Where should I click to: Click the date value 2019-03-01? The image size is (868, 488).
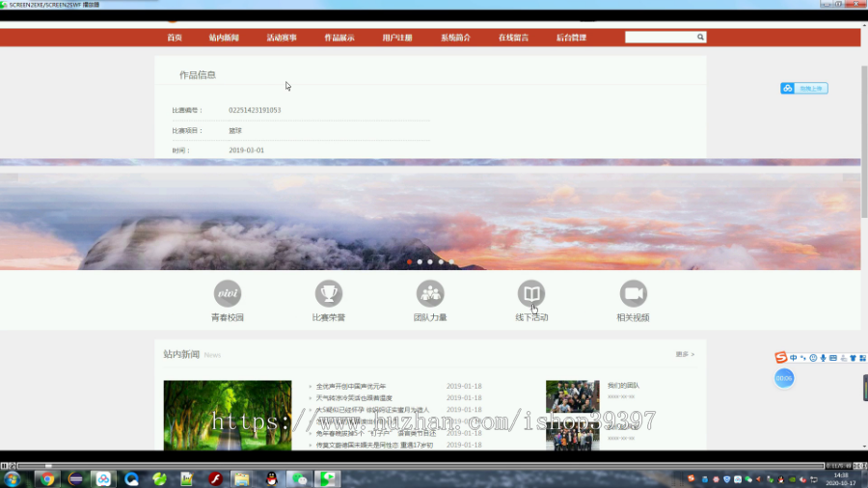click(246, 149)
